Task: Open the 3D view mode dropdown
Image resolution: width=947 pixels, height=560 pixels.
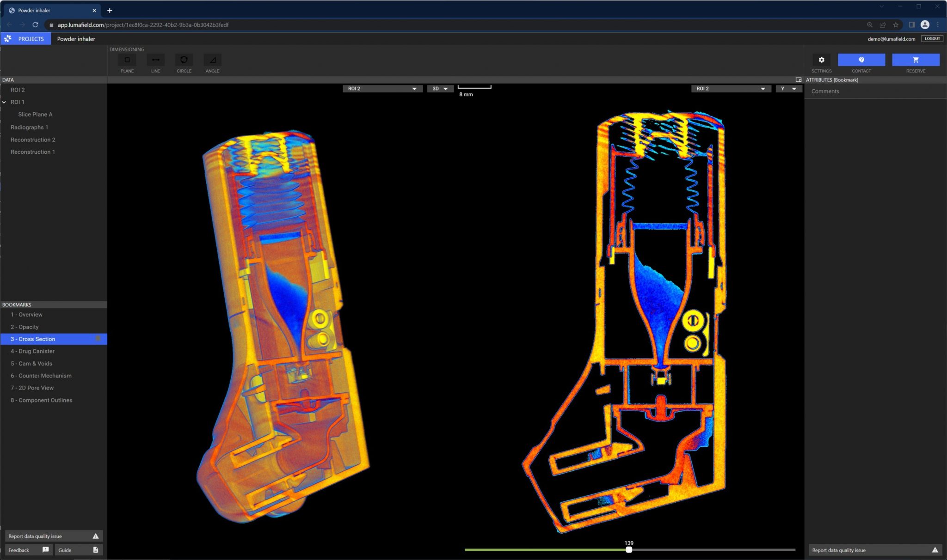Action: pos(439,88)
